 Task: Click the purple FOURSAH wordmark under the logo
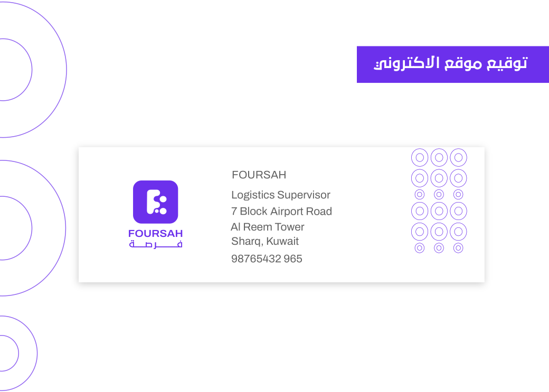tap(155, 233)
